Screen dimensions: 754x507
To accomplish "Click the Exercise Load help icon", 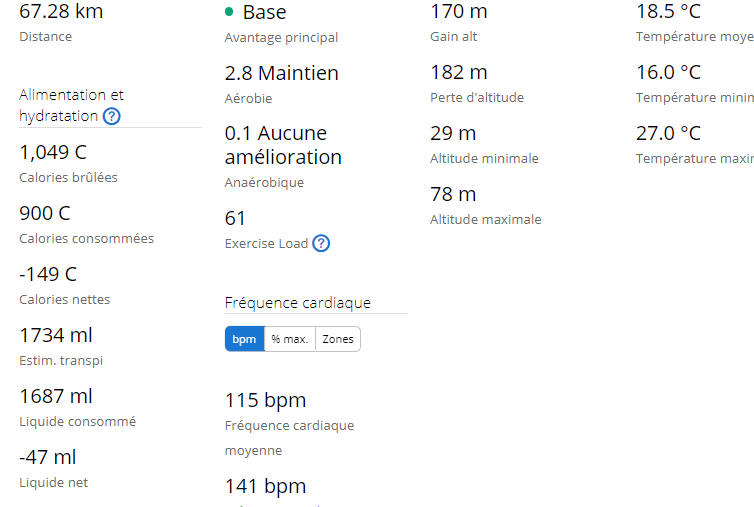I will (321, 243).
